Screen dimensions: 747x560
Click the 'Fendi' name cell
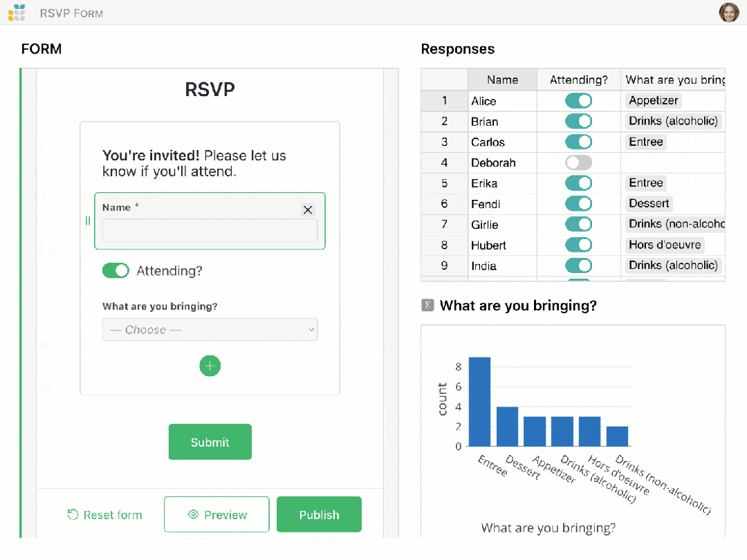tap(503, 204)
